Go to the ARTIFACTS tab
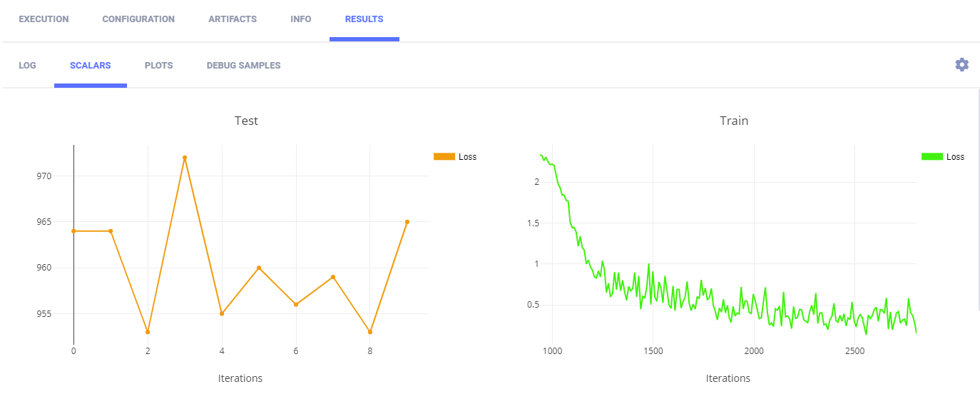980x404 pixels. pos(233,19)
